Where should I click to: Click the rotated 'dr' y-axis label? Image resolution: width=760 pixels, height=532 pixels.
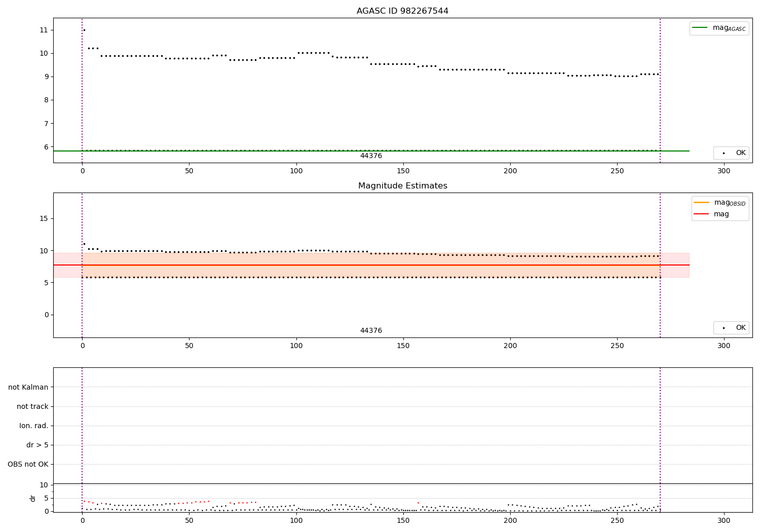33,498
